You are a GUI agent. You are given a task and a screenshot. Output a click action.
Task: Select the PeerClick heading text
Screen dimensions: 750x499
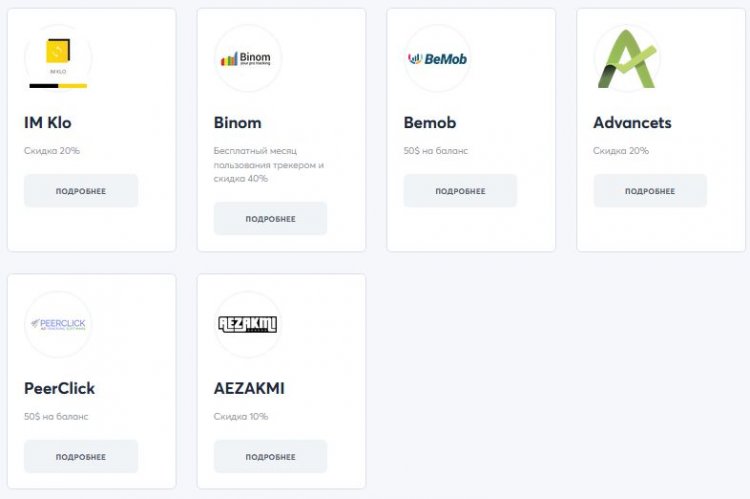coord(60,388)
